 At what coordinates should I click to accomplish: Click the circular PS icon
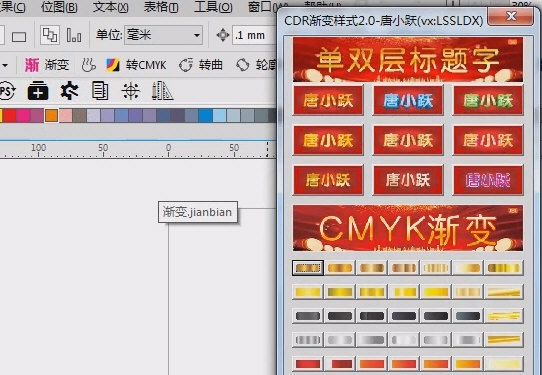pos(7,91)
